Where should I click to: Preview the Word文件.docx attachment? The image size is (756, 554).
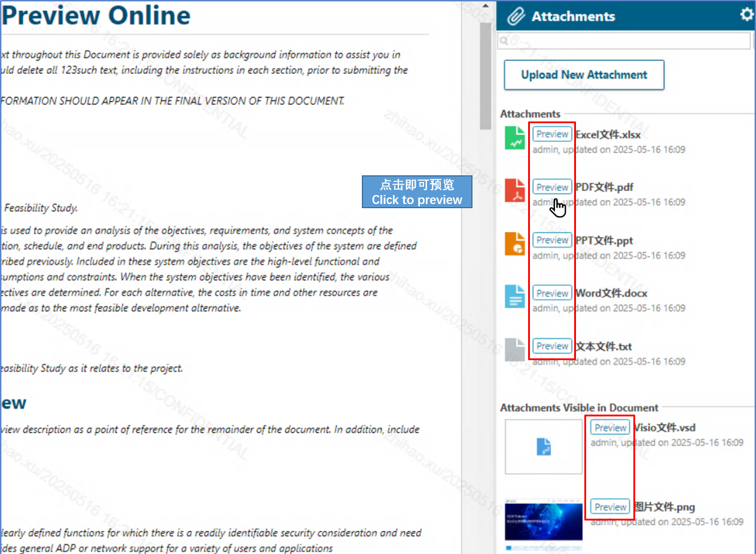tap(551, 293)
